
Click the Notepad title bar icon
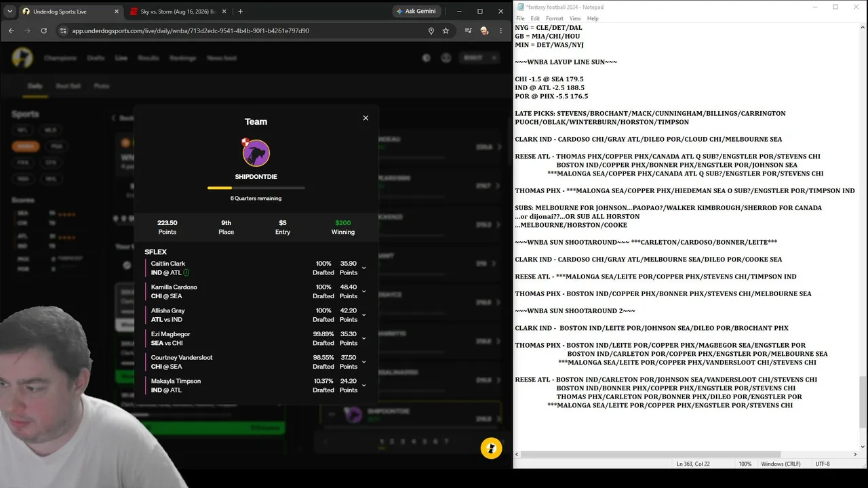point(520,7)
